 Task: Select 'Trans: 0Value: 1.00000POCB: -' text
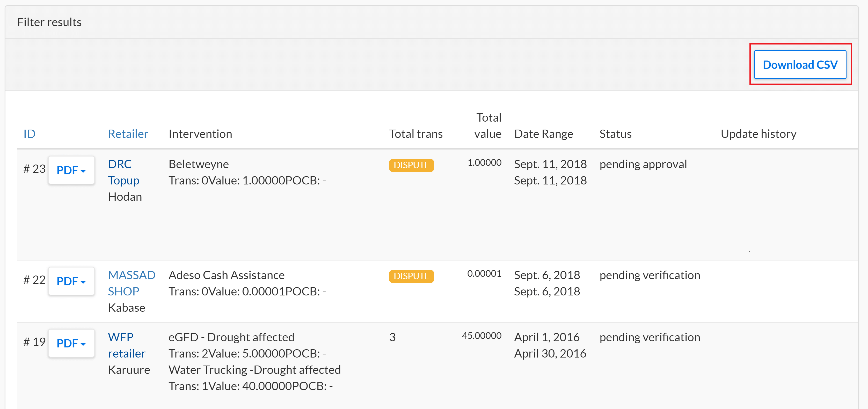(247, 180)
